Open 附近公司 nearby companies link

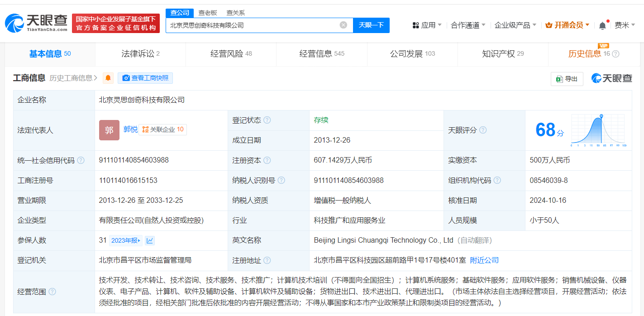click(x=484, y=260)
